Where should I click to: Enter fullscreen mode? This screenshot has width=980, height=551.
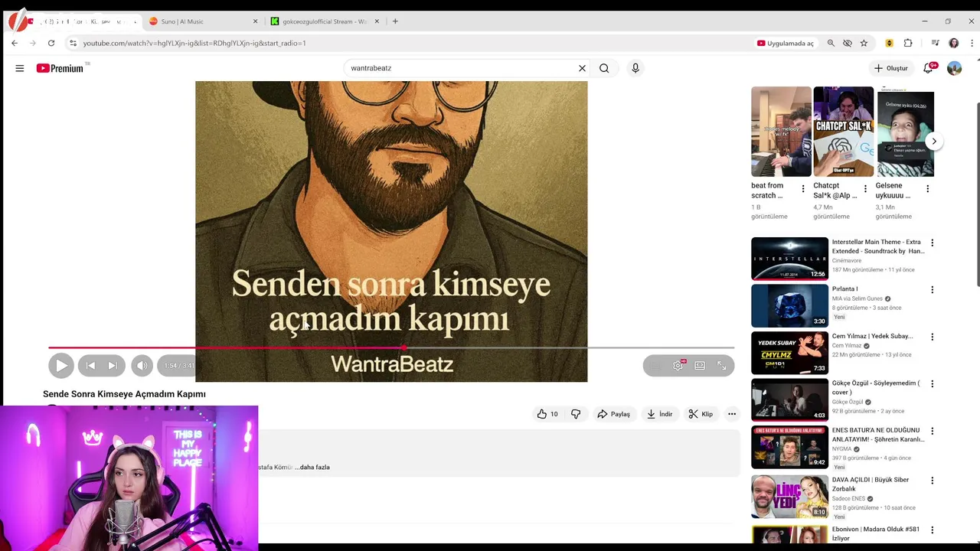[721, 366]
